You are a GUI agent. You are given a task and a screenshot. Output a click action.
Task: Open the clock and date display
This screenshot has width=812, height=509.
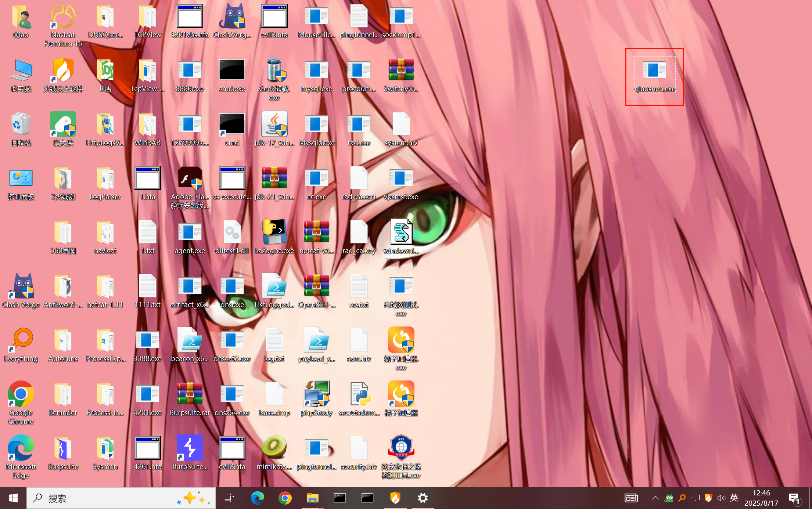(x=761, y=498)
